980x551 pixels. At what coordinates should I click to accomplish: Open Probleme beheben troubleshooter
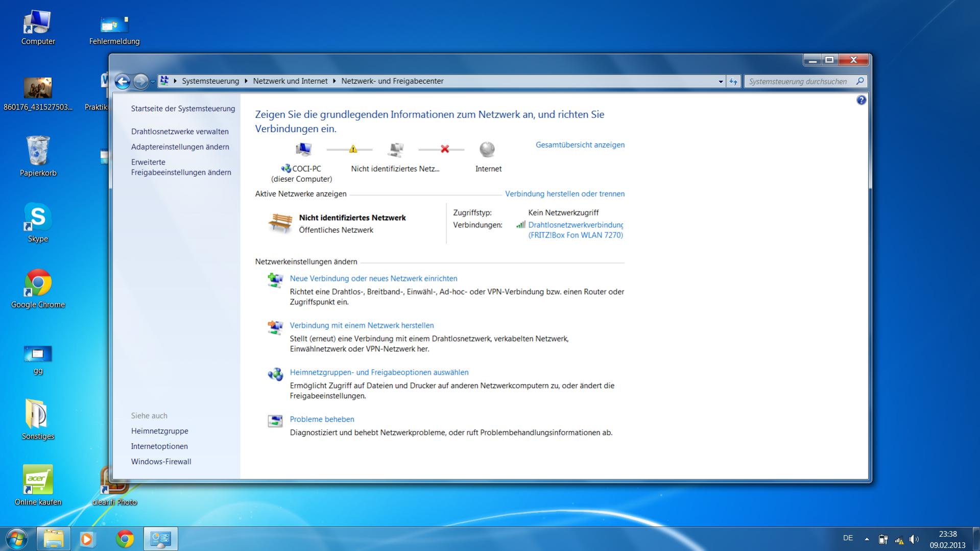click(x=322, y=419)
